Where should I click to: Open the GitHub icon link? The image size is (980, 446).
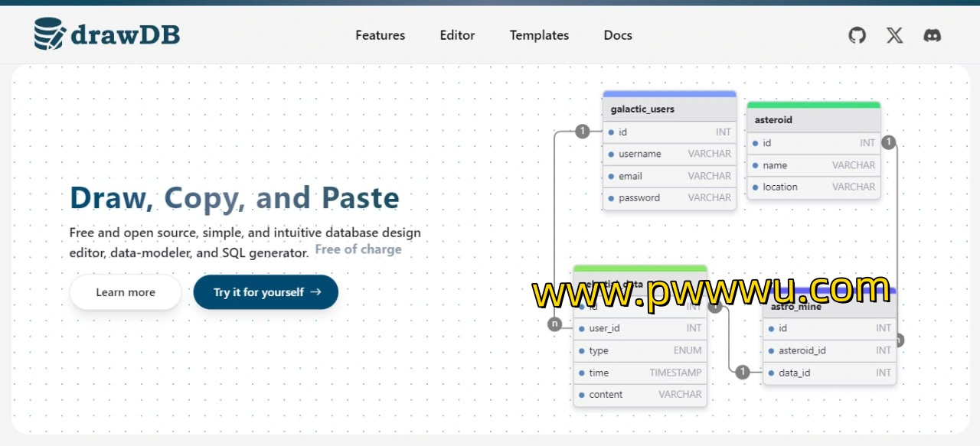click(857, 35)
